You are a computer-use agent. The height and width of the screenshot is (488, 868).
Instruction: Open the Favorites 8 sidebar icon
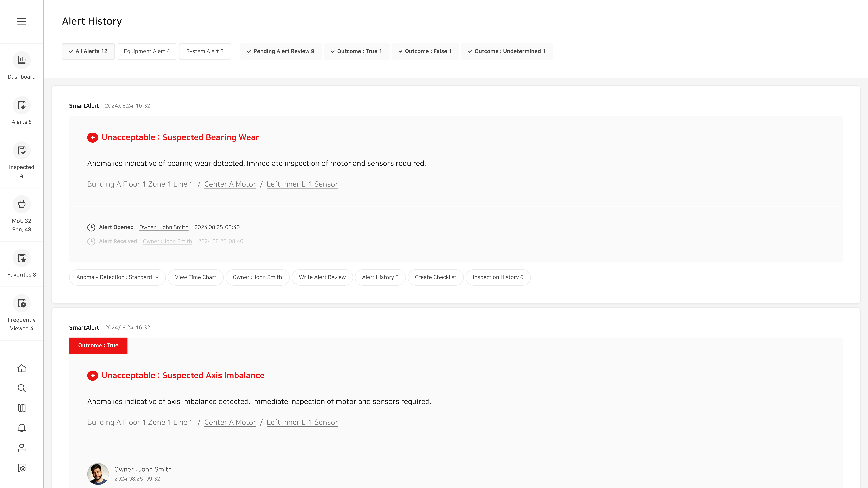22,258
